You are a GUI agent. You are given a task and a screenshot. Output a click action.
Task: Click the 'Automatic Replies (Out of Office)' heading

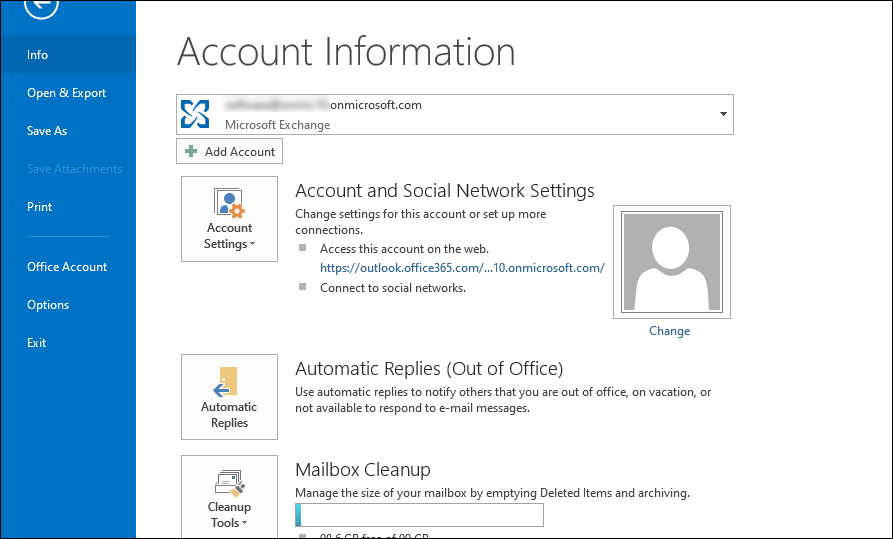429,369
